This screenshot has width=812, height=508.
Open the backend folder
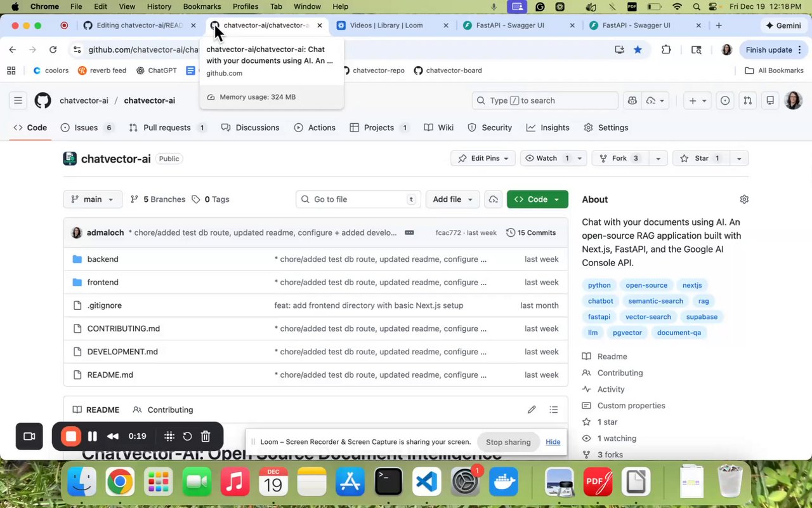103,259
